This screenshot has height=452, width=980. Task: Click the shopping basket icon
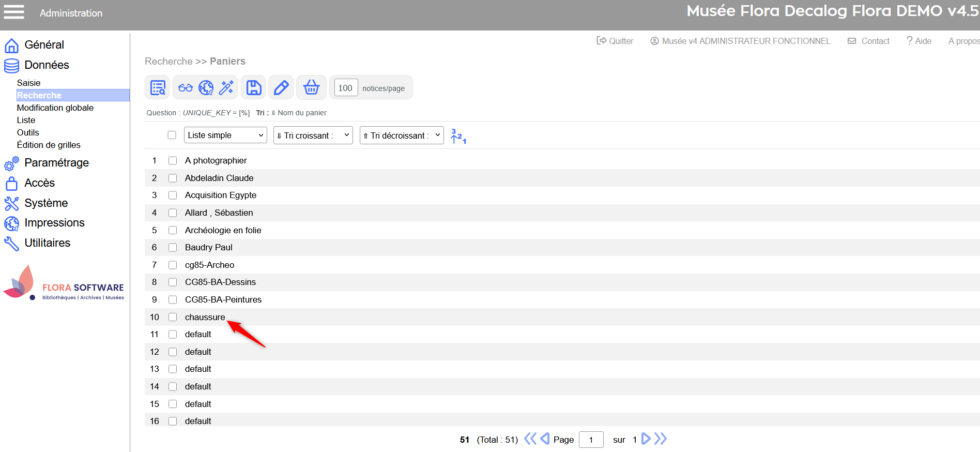pos(311,87)
